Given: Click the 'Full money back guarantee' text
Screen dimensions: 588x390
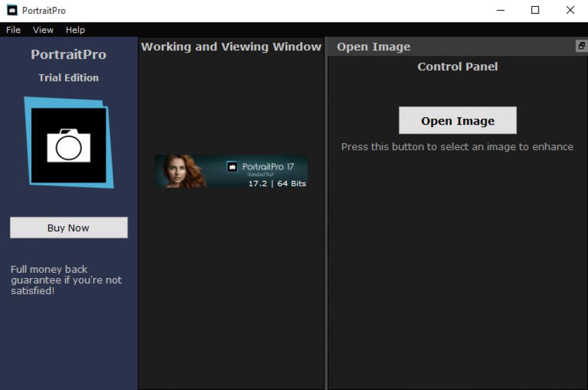Looking at the screenshot, I should pos(66,280).
